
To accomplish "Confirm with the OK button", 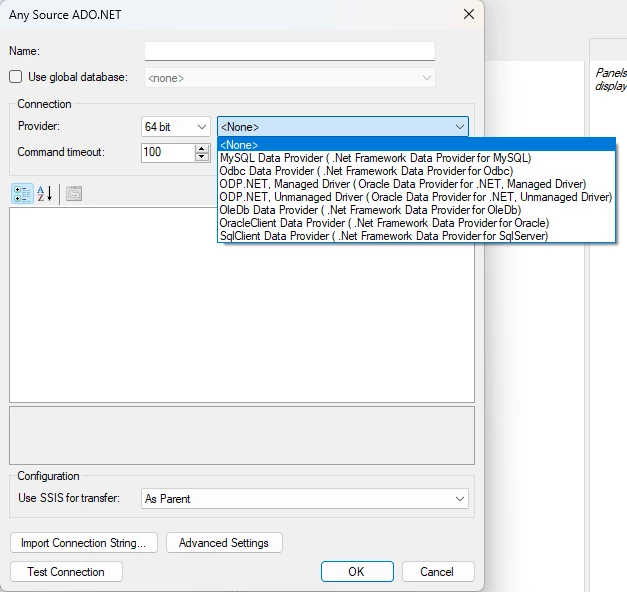I will pos(357,572).
